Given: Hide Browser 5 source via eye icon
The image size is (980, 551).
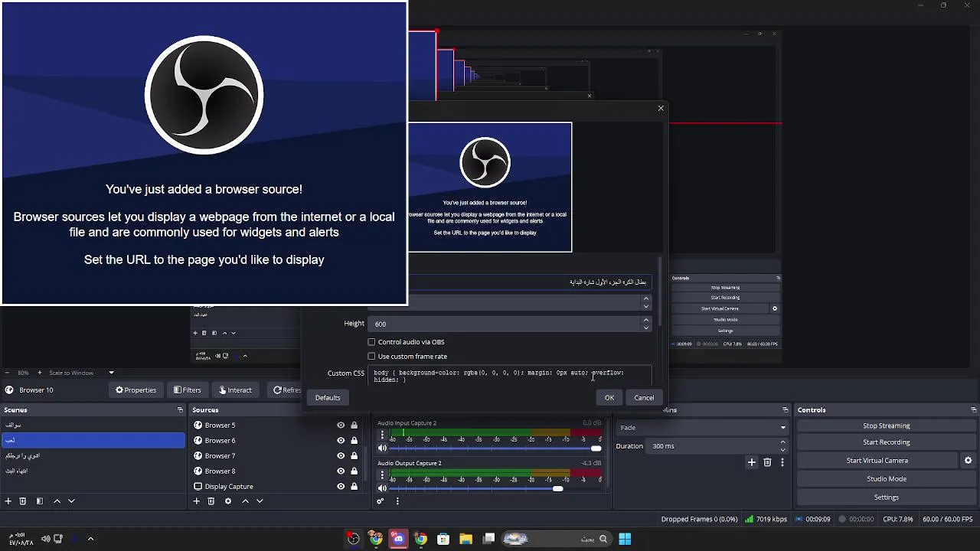Looking at the screenshot, I should tap(341, 425).
